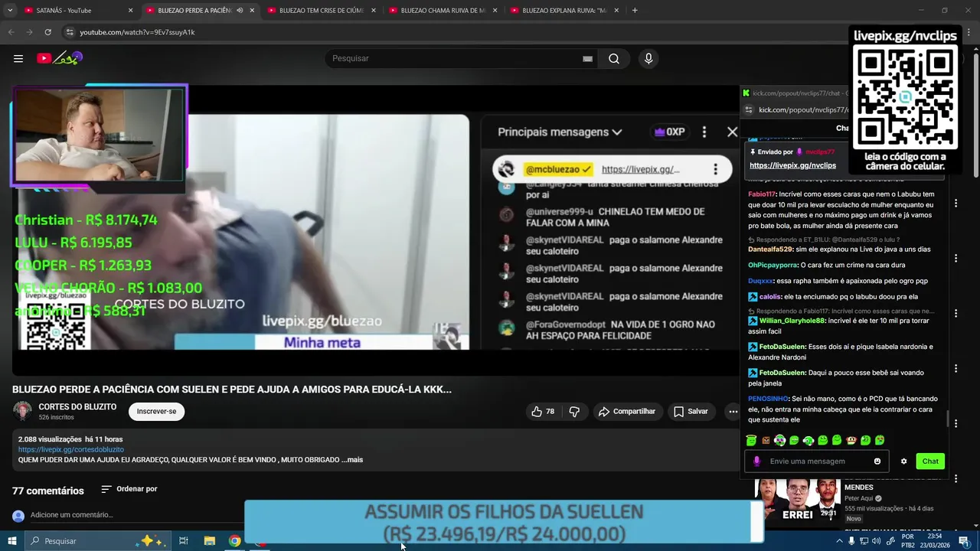980x551 pixels.
Task: Reload the page with browser refresh button
Action: pyautogui.click(x=47, y=32)
